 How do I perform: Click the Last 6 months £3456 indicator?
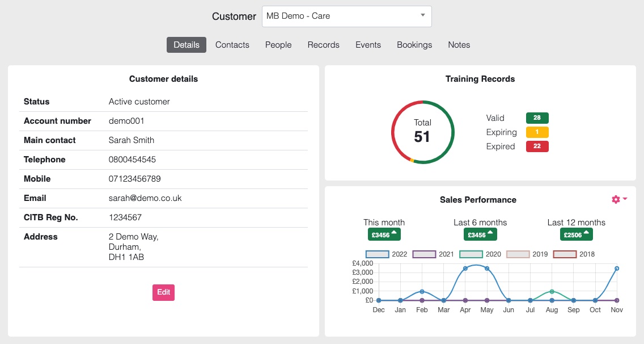480,234
